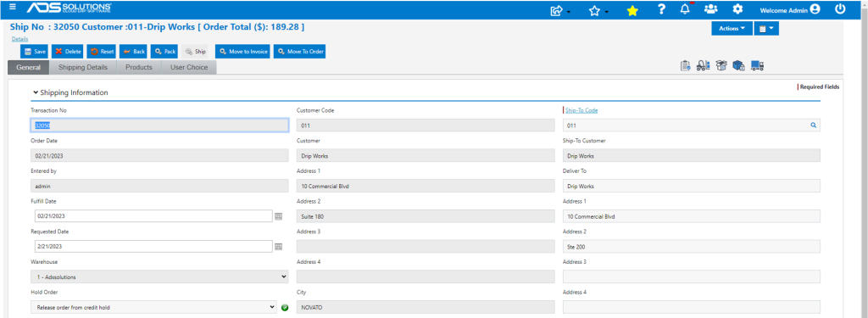Image resolution: width=868 pixels, height=318 pixels.
Task: Go back using the Back button
Action: pyautogui.click(x=133, y=52)
